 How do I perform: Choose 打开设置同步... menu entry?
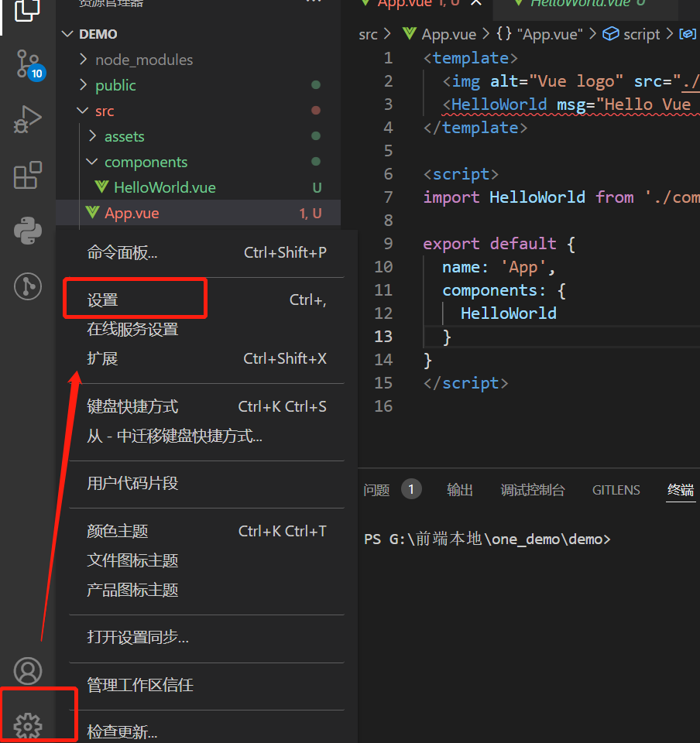click(x=207, y=637)
